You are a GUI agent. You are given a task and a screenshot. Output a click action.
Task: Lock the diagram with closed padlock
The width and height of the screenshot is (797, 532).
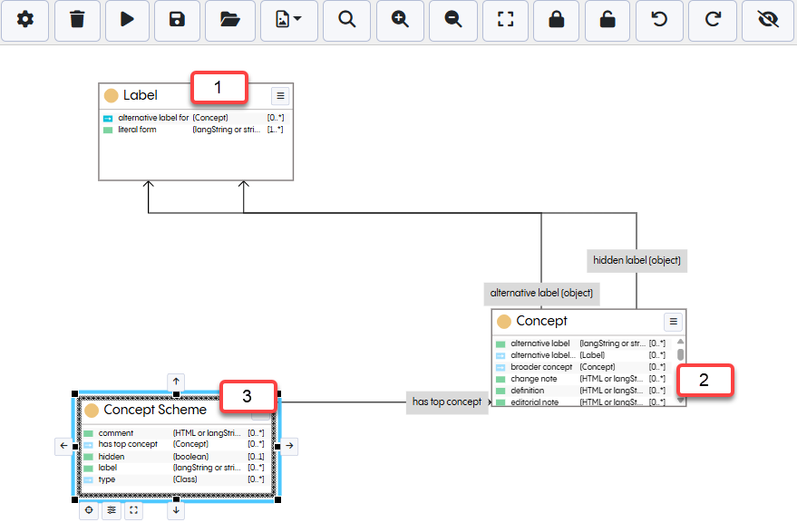557,20
